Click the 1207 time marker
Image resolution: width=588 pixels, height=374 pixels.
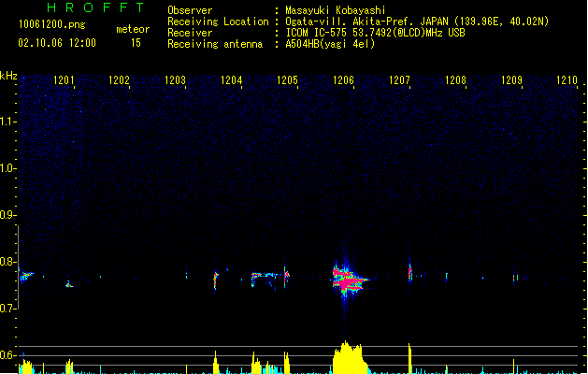[x=399, y=80]
